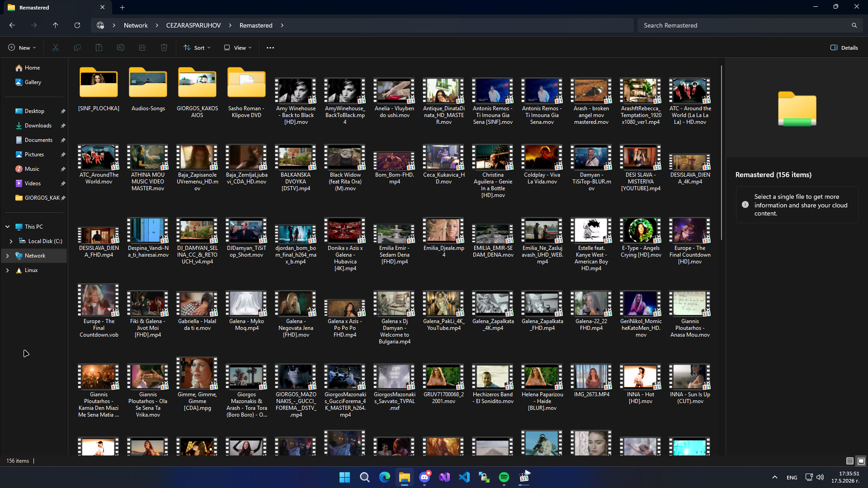Select the Galena - Myko Moq.mp4 file
This screenshot has width=868, height=488.
click(x=246, y=311)
